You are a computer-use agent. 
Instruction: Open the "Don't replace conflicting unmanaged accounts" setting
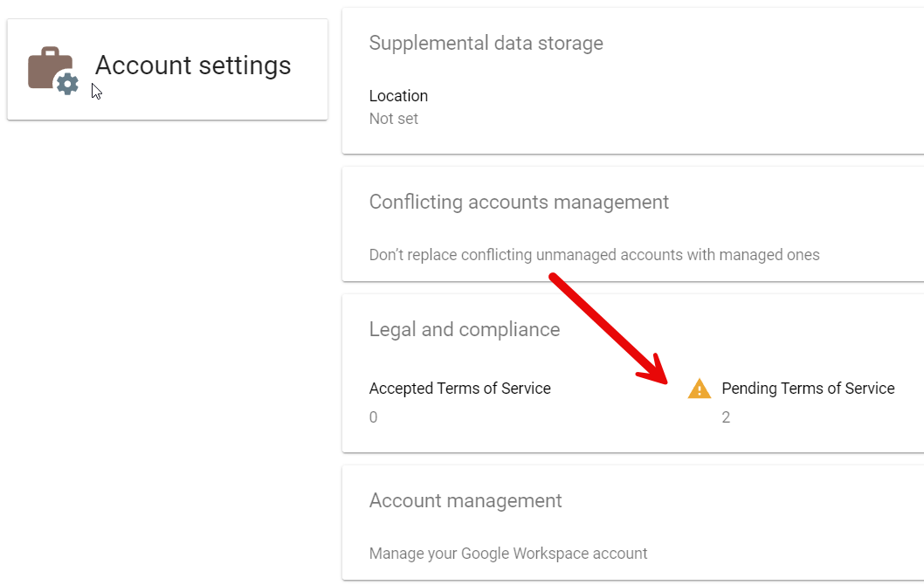click(x=594, y=255)
